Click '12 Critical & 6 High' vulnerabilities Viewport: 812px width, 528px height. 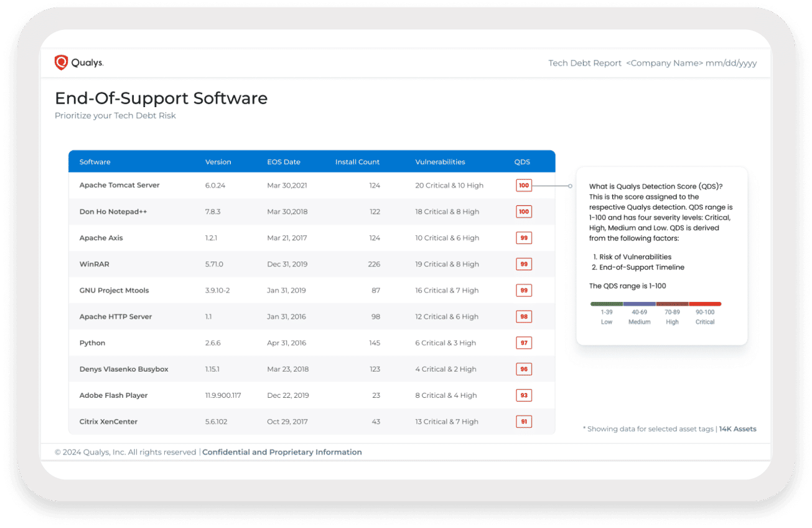coord(447,317)
